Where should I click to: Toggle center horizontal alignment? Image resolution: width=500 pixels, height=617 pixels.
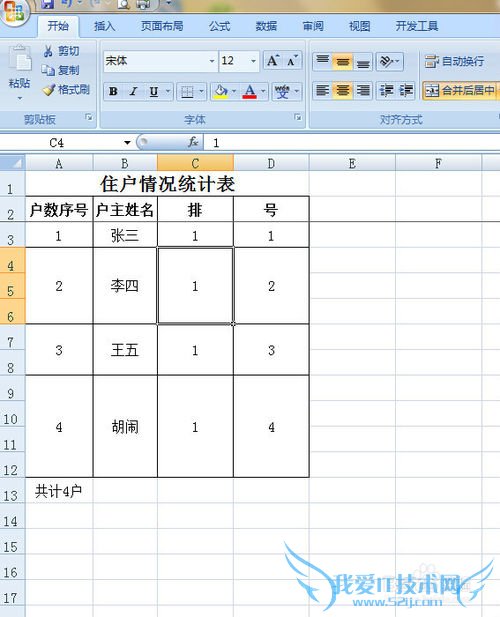343,91
